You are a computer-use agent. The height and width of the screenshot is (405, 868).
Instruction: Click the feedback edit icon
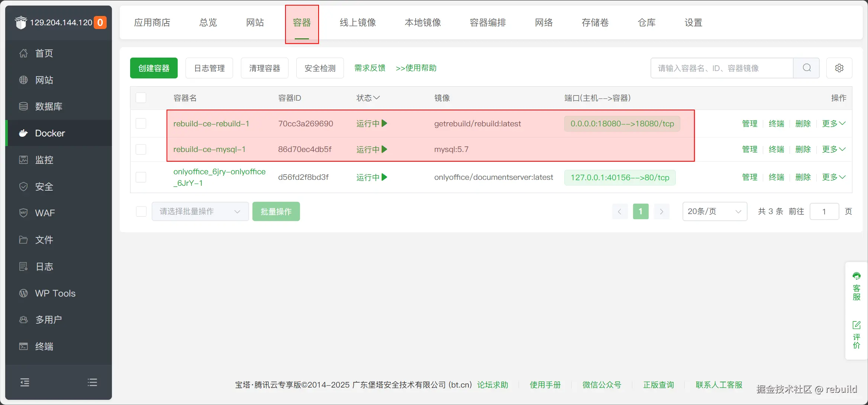[x=856, y=325]
